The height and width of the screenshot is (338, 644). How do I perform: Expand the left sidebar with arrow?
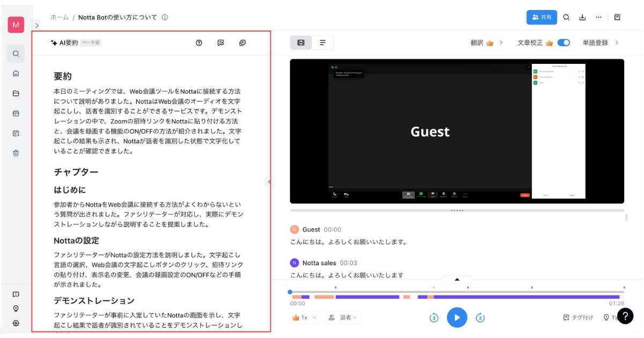tap(37, 25)
